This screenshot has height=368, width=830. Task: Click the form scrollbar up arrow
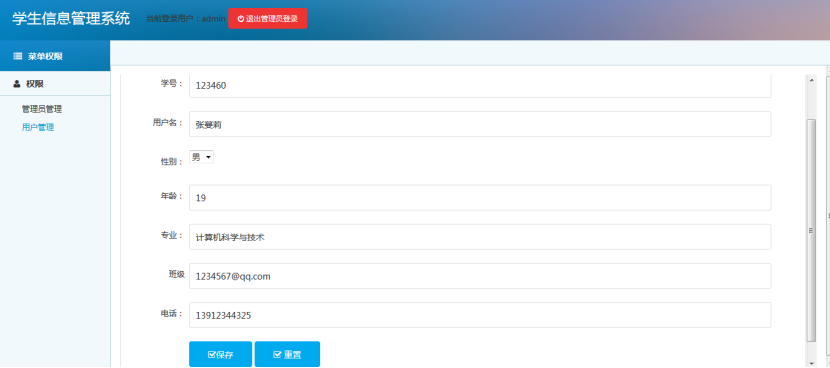click(811, 80)
